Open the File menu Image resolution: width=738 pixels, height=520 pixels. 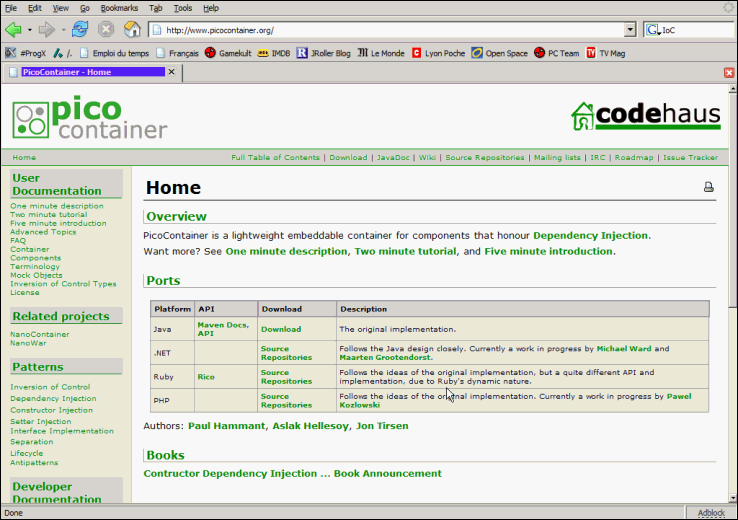click(x=11, y=8)
